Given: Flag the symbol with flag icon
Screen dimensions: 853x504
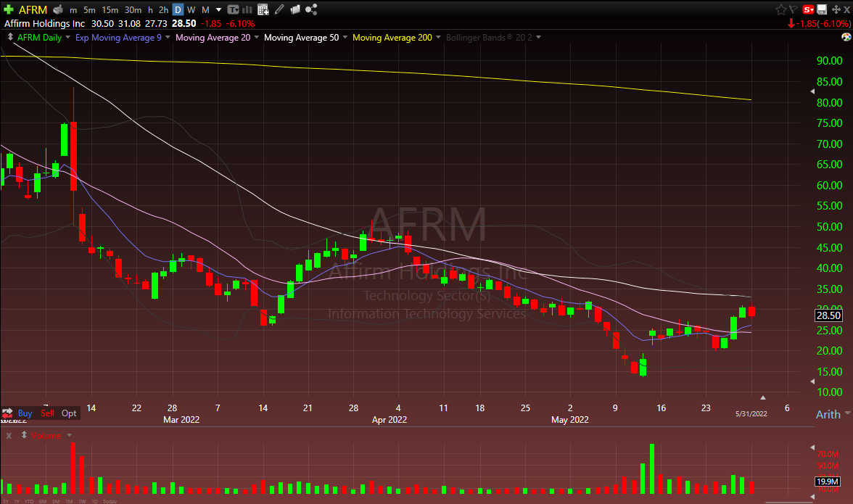Looking at the screenshot, I should [x=794, y=9].
